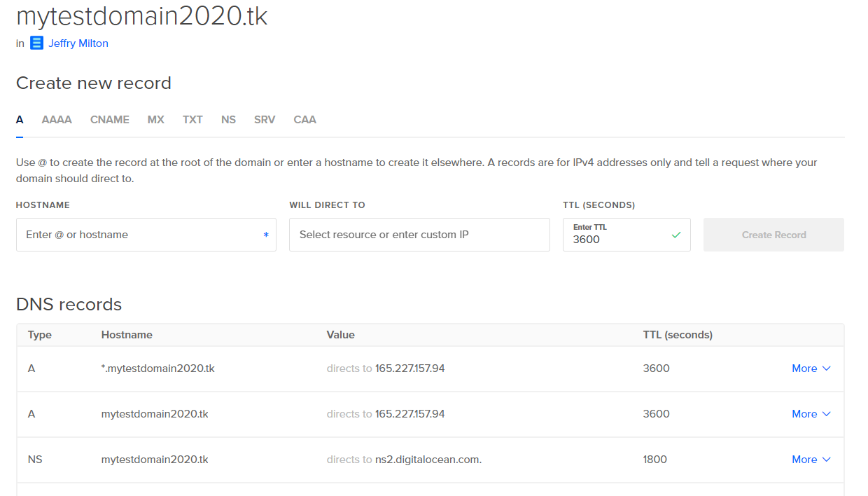Click the green TTL validation checkmark
868x496 pixels.
675,235
